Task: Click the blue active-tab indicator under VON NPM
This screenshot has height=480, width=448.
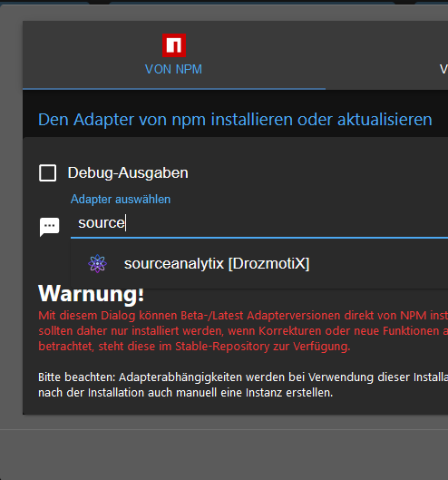Action: tap(174, 89)
